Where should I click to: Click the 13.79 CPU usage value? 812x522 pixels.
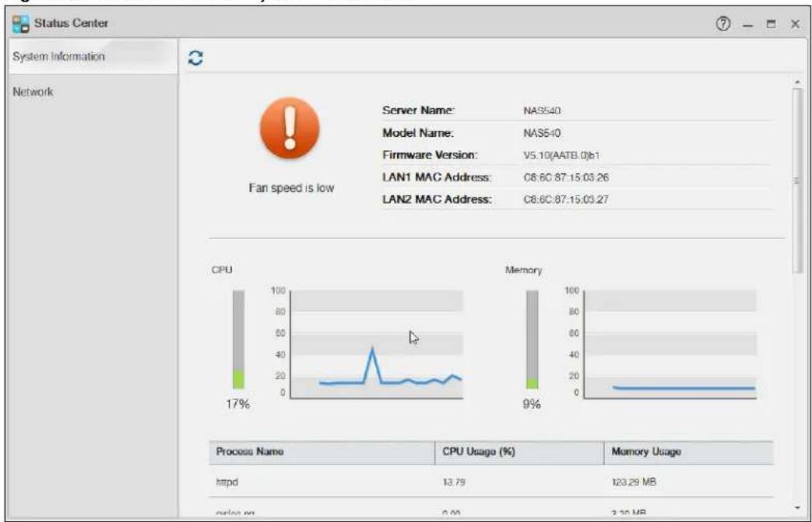point(454,482)
